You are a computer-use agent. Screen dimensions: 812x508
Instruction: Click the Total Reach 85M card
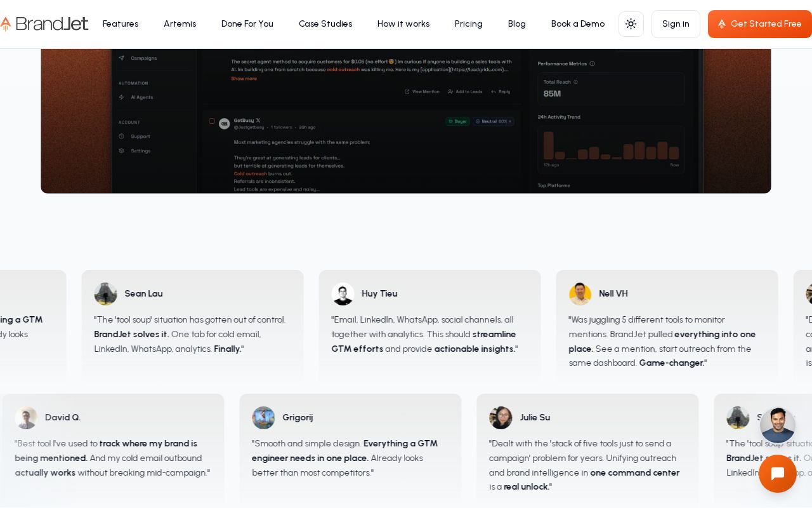click(x=611, y=89)
